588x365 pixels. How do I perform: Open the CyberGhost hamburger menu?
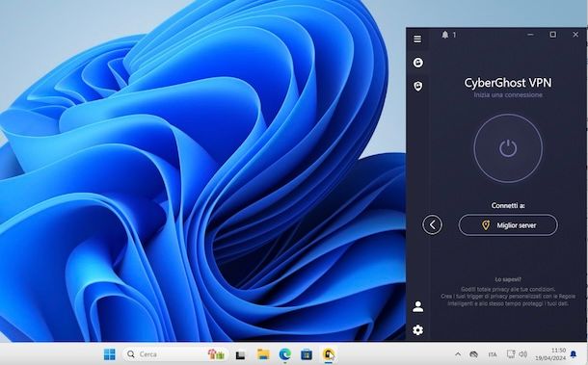417,39
